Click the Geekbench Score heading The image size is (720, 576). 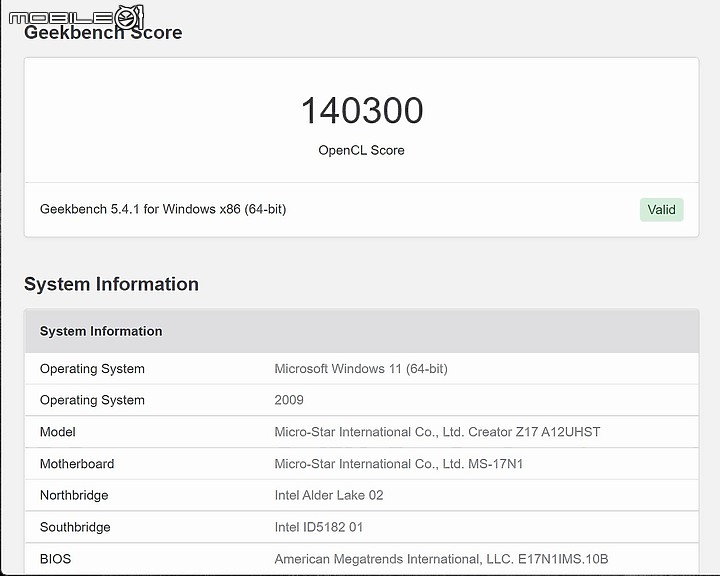(103, 33)
